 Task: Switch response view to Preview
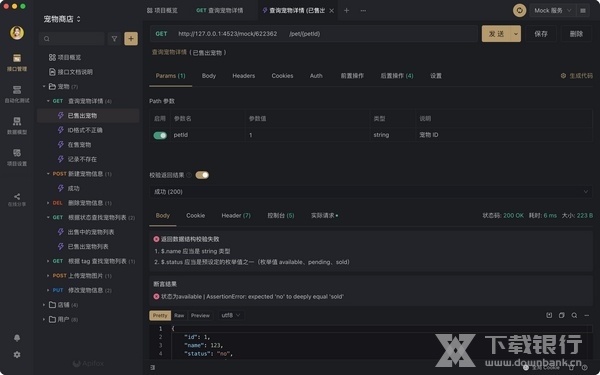[x=200, y=315]
